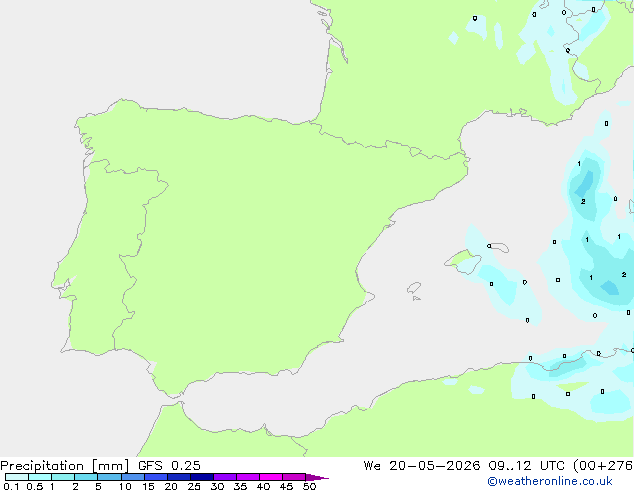
Task: Select the 20–25 mm dark blue swatch
Action: pos(178,477)
